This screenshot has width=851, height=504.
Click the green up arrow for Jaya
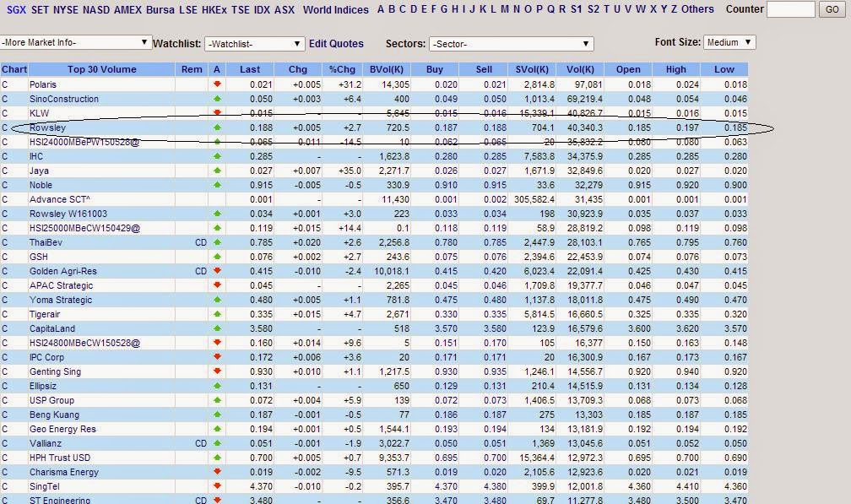[x=217, y=171]
